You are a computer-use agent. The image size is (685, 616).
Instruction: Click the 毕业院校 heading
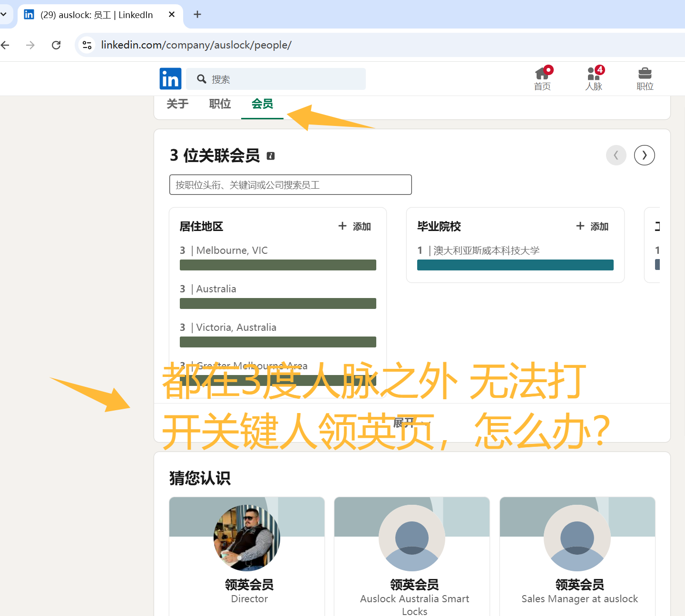click(439, 226)
